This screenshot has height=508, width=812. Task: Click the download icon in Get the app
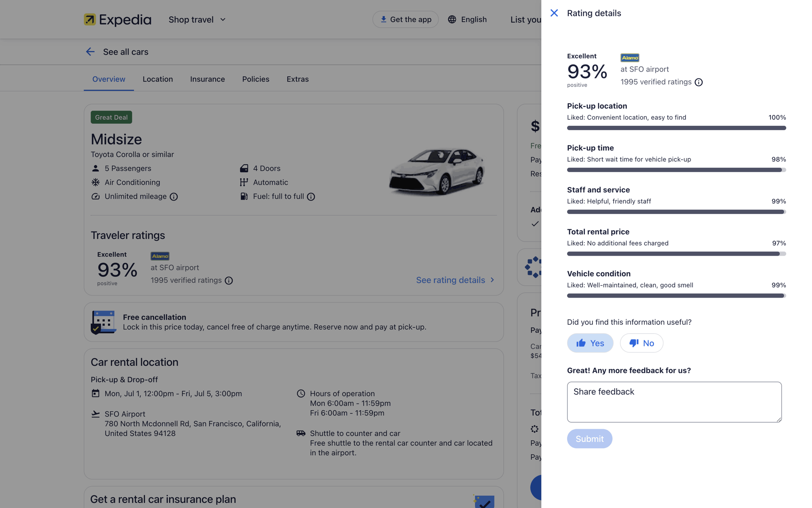point(383,19)
